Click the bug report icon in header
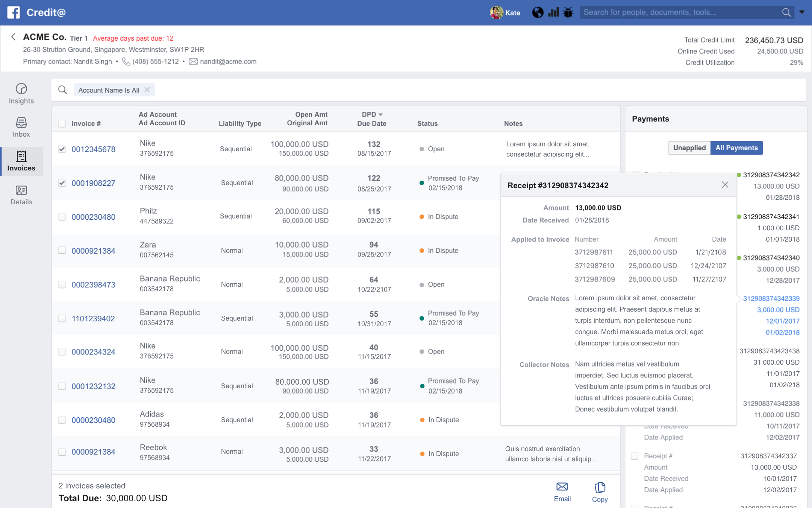Viewport: 812px width, 508px height. tap(568, 12)
